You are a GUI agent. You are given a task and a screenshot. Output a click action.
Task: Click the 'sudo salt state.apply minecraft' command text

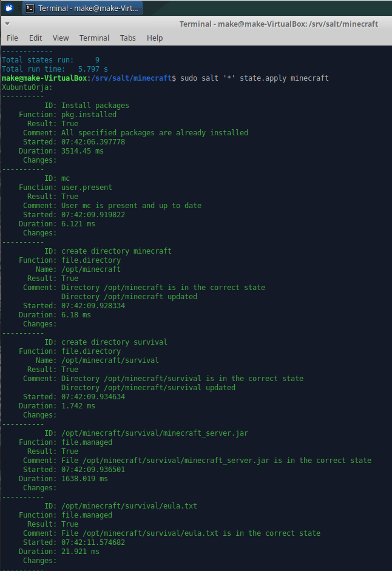(x=254, y=78)
